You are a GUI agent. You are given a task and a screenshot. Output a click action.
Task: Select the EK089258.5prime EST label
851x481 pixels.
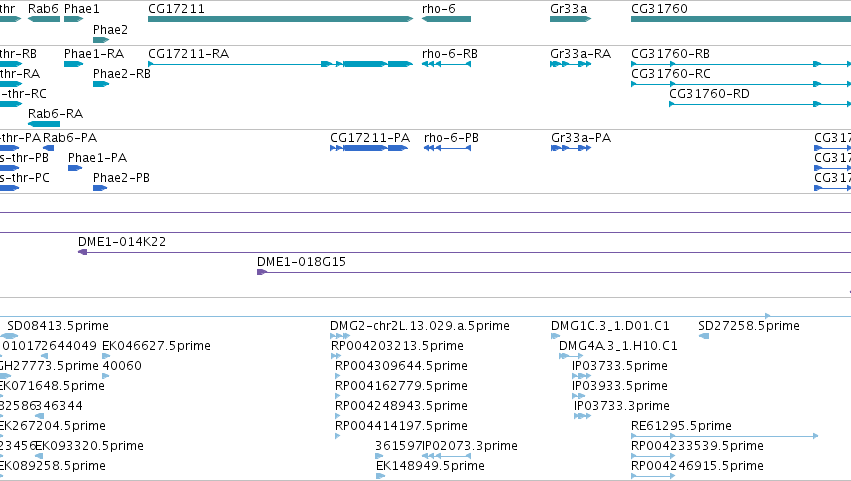click(53, 466)
